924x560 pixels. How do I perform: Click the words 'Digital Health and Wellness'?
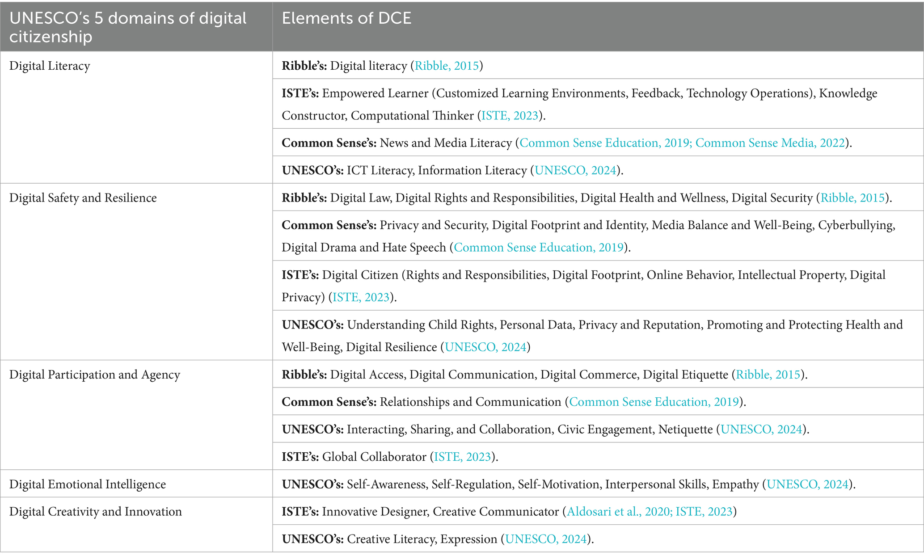pos(653,198)
